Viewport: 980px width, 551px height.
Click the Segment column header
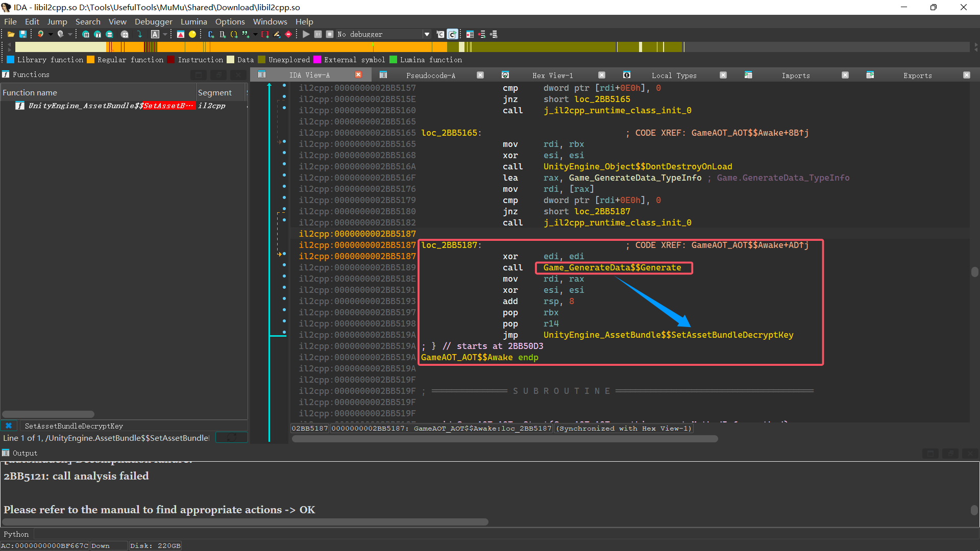tap(215, 92)
